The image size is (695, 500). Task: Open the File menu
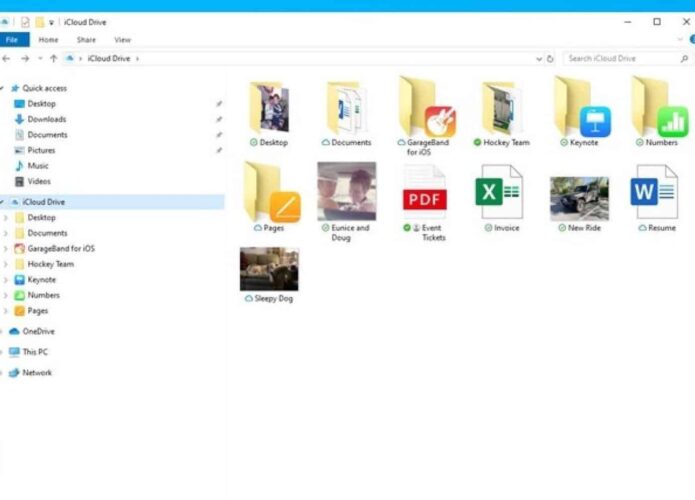click(x=12, y=39)
